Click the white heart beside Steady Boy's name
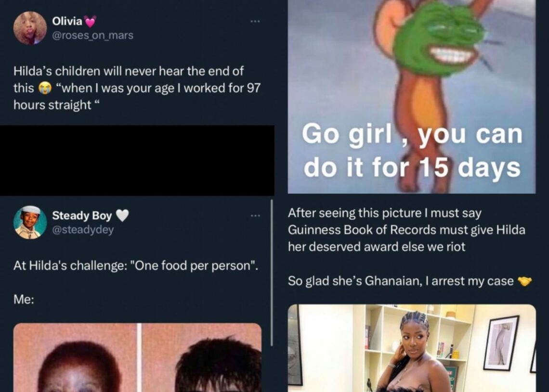549x392 pixels. pyautogui.click(x=122, y=215)
